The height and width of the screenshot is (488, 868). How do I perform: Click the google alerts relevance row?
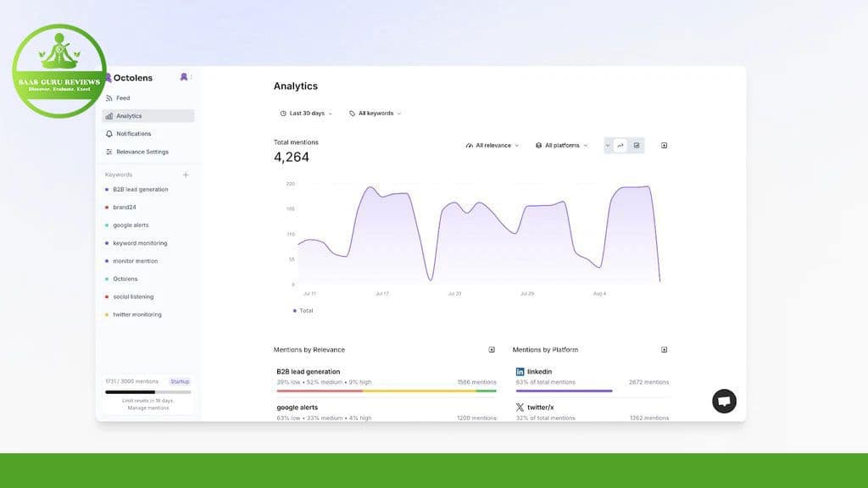click(387, 413)
